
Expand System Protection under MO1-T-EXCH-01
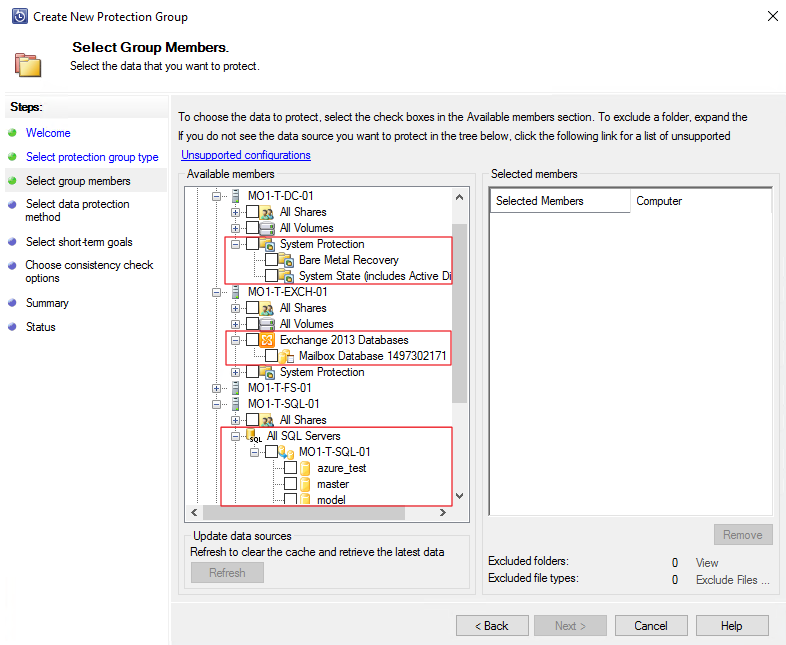pyautogui.click(x=236, y=372)
